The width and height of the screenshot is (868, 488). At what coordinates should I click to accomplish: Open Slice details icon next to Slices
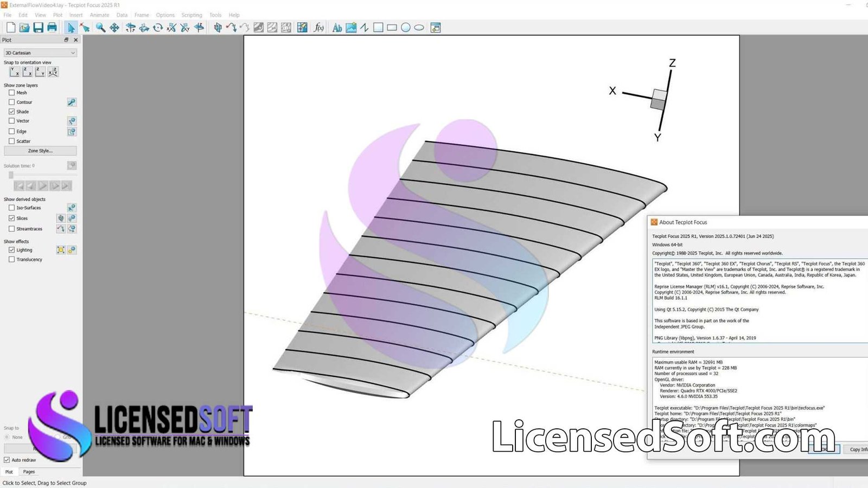[x=72, y=218]
